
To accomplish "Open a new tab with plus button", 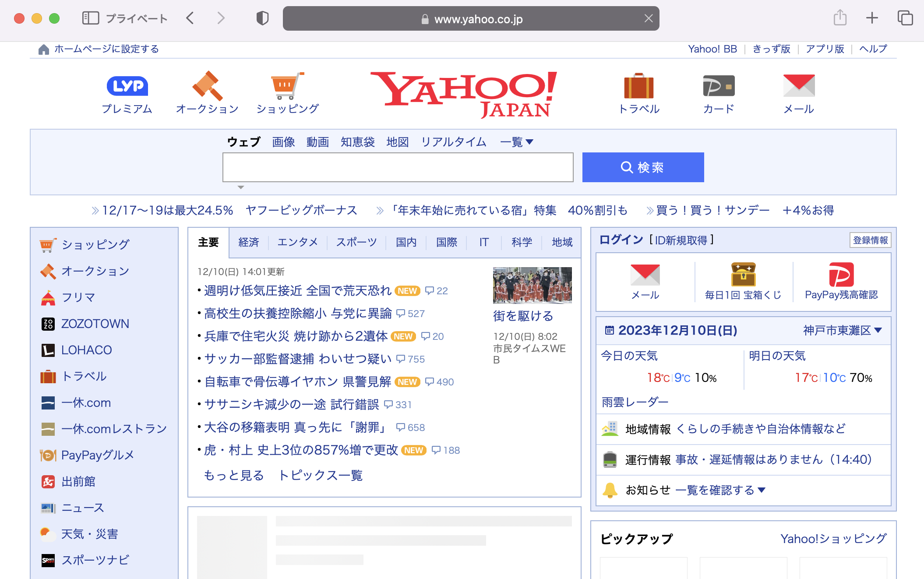I will tap(872, 18).
